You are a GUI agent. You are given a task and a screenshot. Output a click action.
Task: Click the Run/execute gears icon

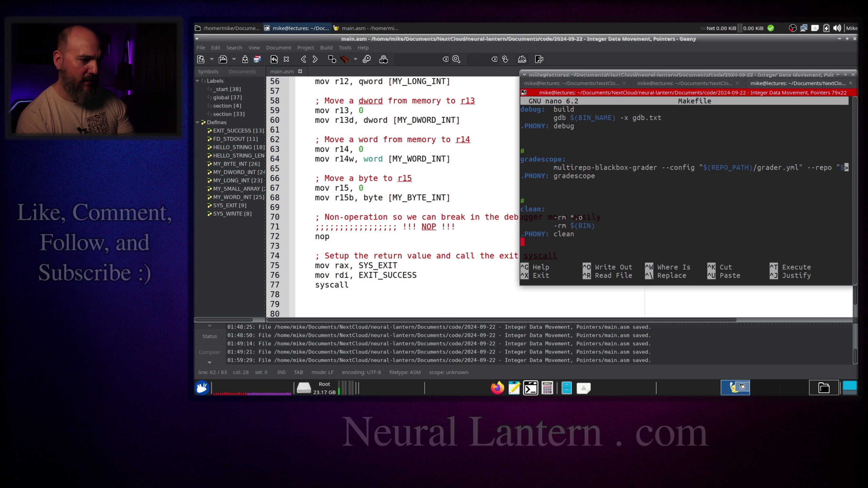pyautogui.click(x=367, y=59)
